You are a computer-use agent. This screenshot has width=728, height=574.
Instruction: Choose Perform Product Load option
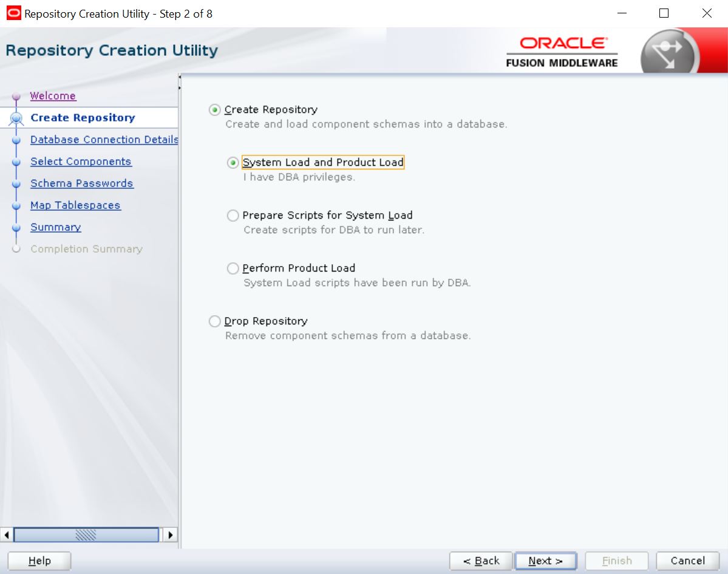[x=233, y=268]
